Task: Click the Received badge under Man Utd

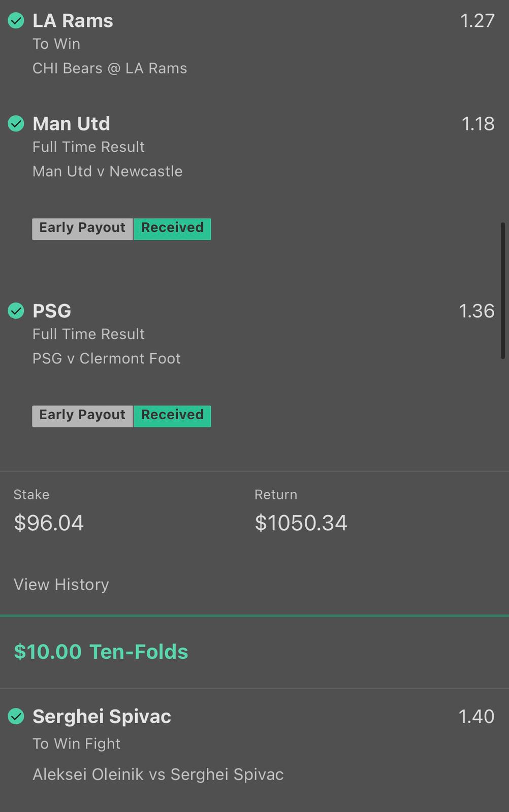Action: coord(172,229)
